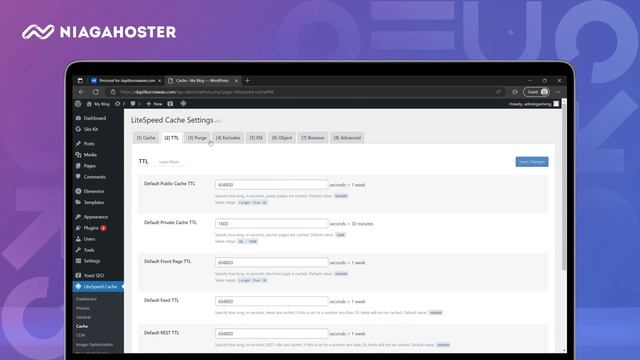Click the page vertical scrollbar
This screenshot has width=640, height=360.
(x=564, y=188)
